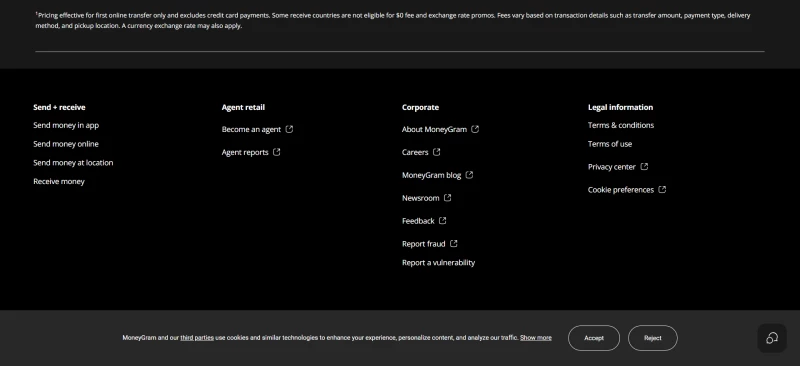800x366 pixels.
Task: Click external-link icon next to Privacy center
Action: [x=644, y=166]
